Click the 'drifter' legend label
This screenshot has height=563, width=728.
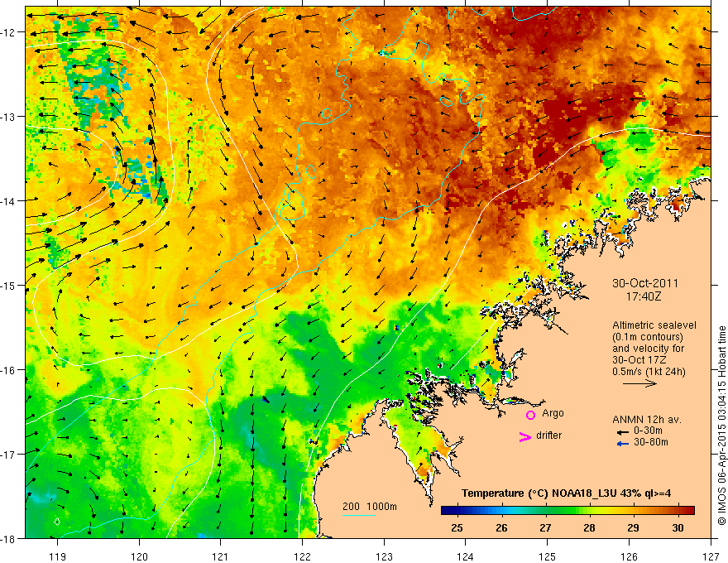548,435
